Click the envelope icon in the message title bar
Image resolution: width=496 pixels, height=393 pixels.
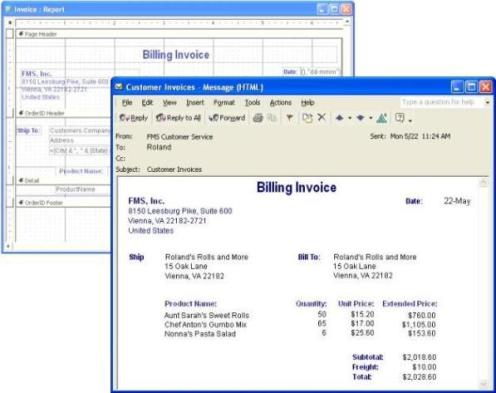click(x=119, y=87)
